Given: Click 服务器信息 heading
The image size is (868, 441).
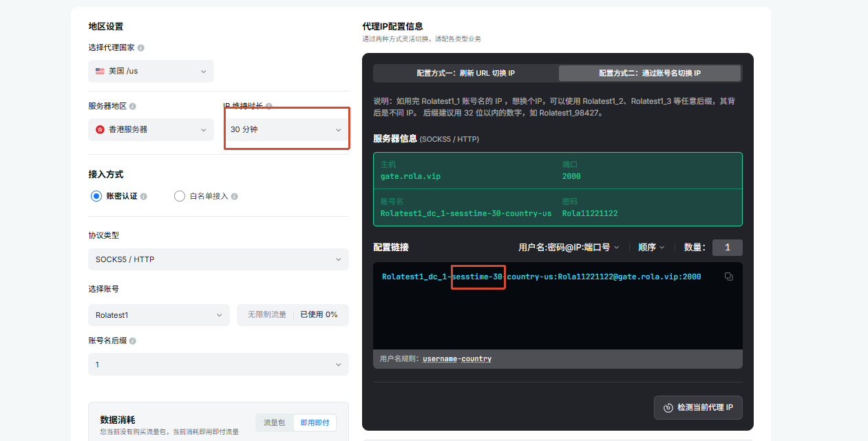Looking at the screenshot, I should (x=395, y=139).
